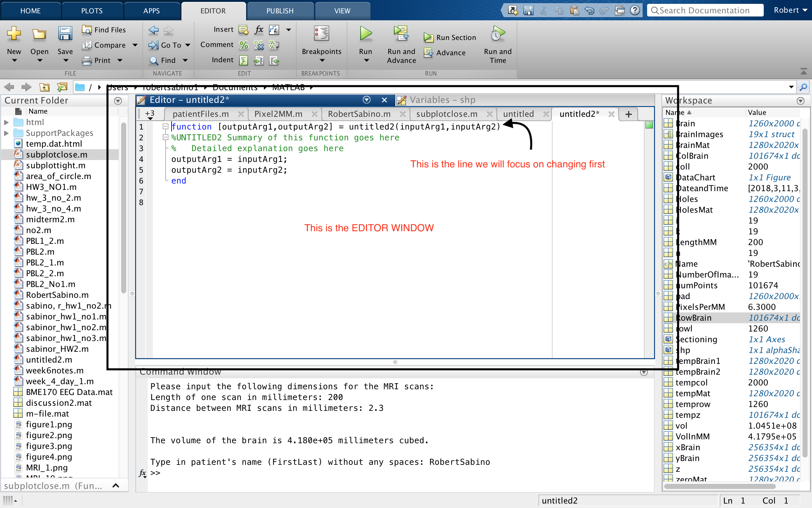Click the Breakpoints icon

coord(321,33)
